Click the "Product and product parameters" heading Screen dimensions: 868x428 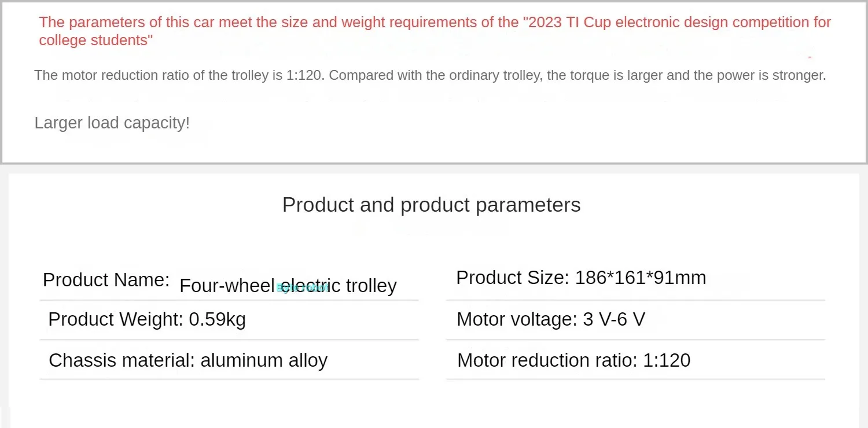point(431,205)
